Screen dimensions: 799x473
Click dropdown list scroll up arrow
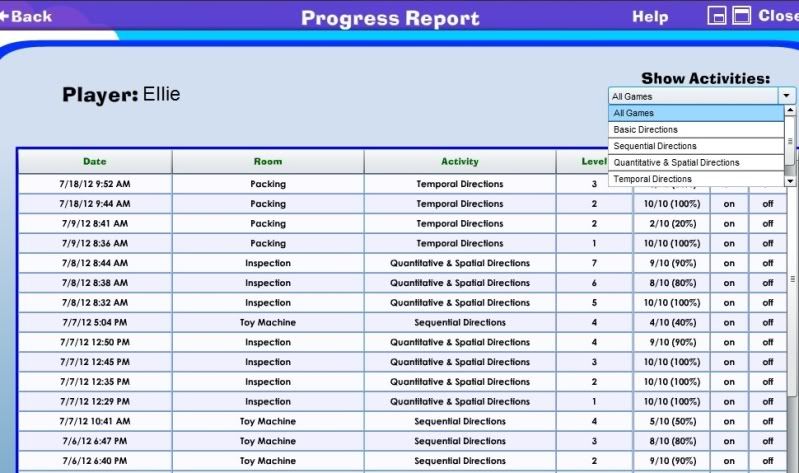click(x=790, y=110)
